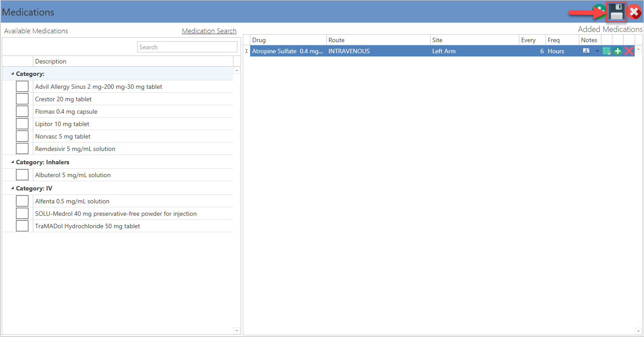Open the Notes dropdown arrow for Atropine
The width and height of the screenshot is (644, 337).
(x=597, y=51)
